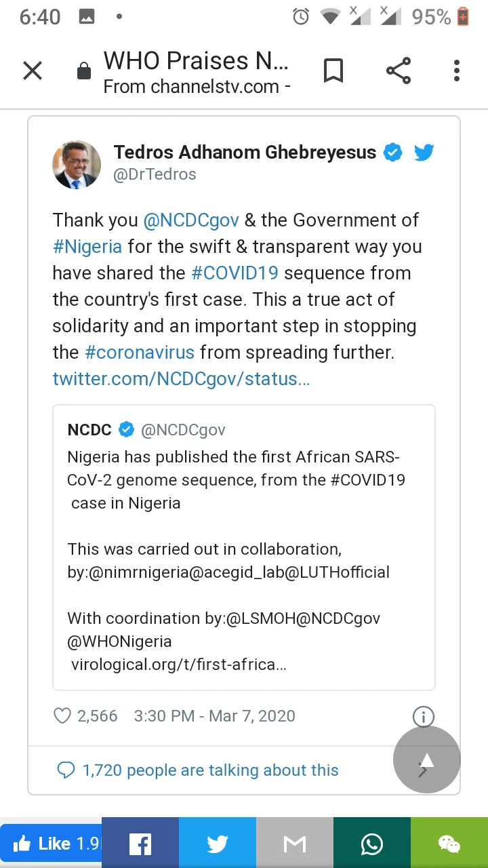488x868 pixels.
Task: Open the twitter.com/NCDCgov/status link
Action: [181, 379]
